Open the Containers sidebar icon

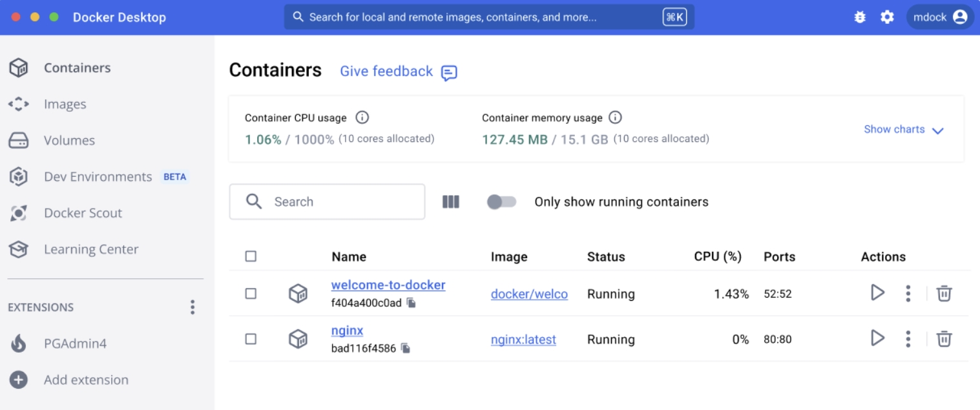pos(19,68)
